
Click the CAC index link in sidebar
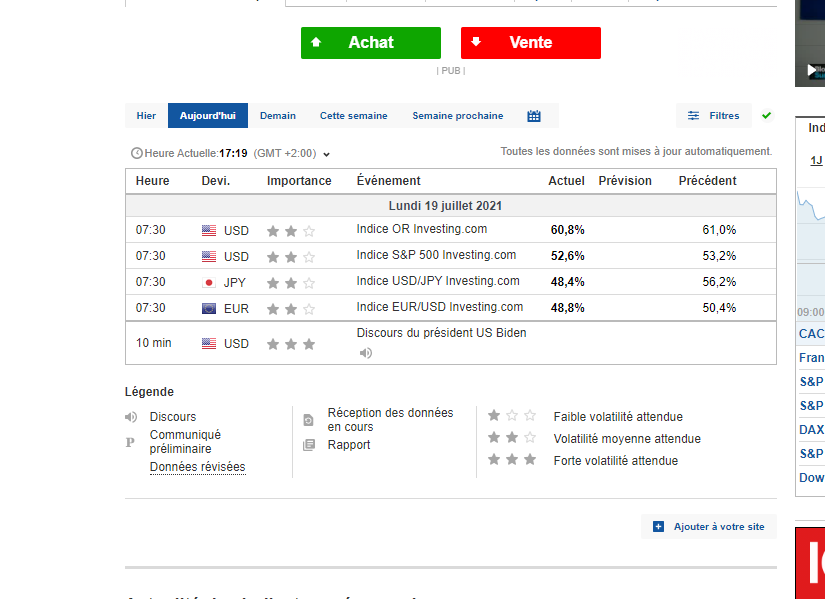pyautogui.click(x=811, y=334)
